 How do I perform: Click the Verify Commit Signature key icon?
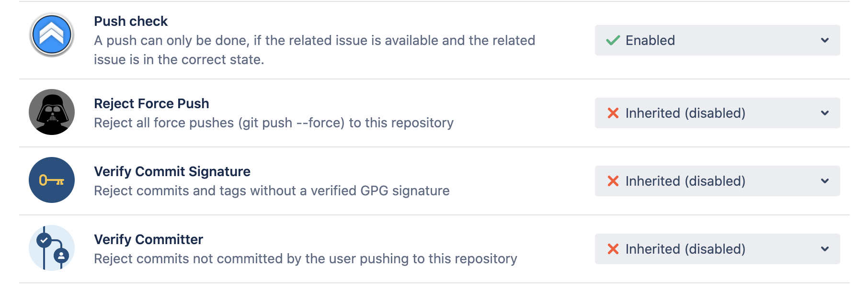coord(52,180)
